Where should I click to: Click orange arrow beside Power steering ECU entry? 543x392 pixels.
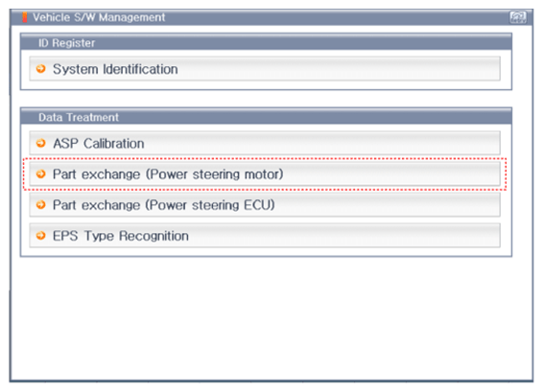[x=41, y=205]
